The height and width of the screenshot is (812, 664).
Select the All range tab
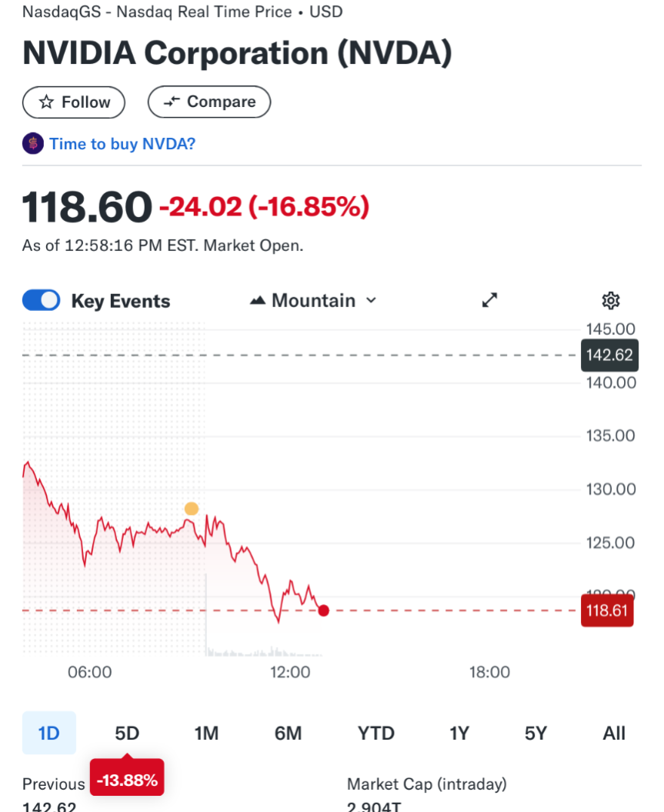[614, 733]
